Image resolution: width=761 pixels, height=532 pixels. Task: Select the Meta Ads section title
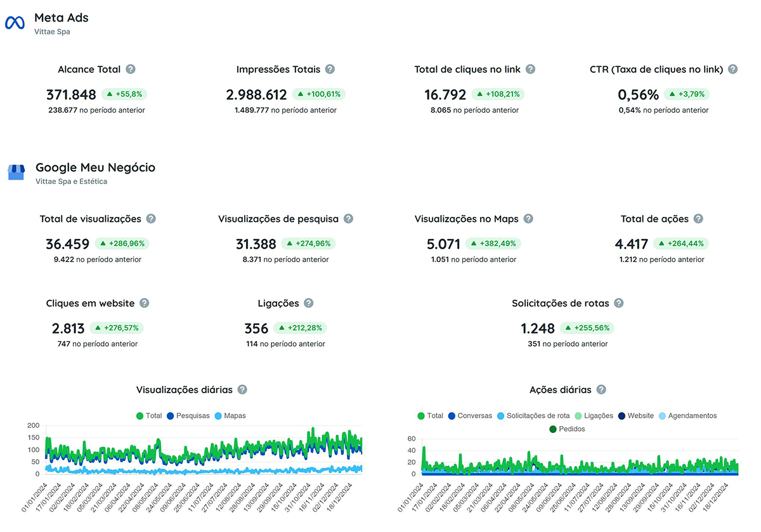coord(62,18)
